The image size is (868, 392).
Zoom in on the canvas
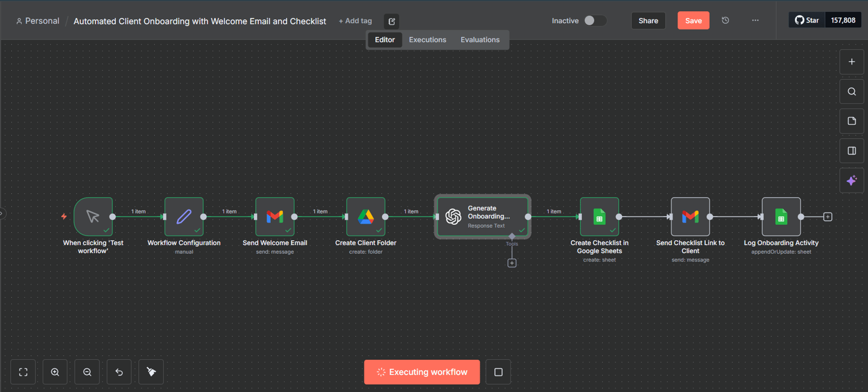(55, 372)
